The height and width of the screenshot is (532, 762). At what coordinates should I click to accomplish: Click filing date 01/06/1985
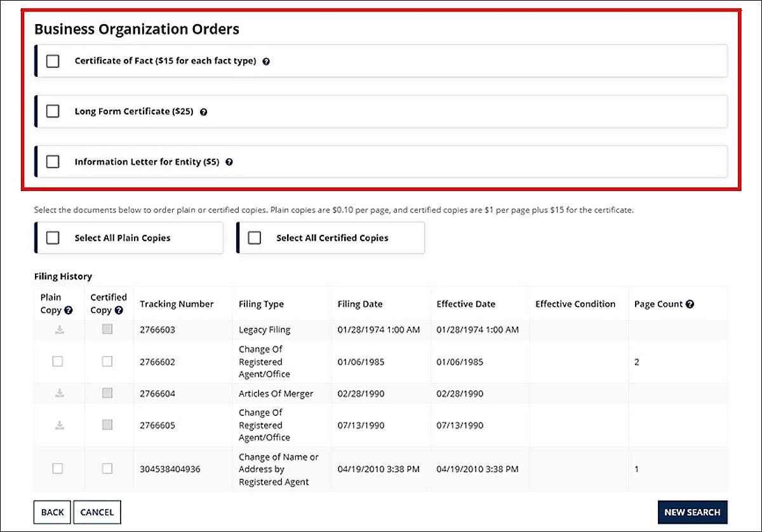pyautogui.click(x=361, y=362)
